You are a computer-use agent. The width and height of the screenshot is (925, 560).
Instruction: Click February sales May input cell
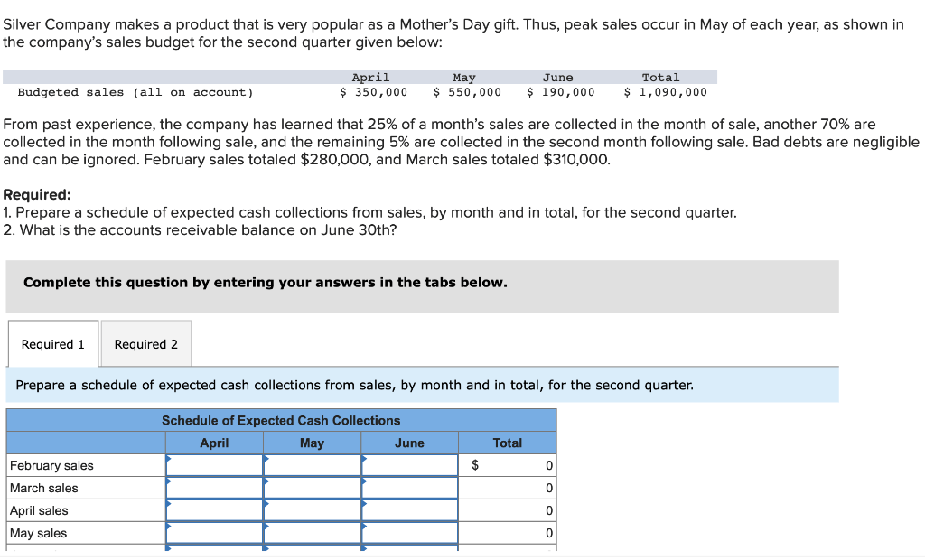[x=312, y=465]
